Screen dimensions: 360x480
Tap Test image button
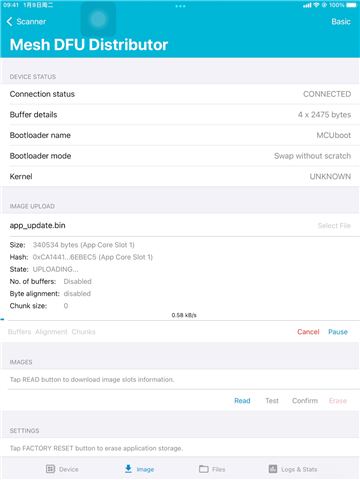point(272,401)
